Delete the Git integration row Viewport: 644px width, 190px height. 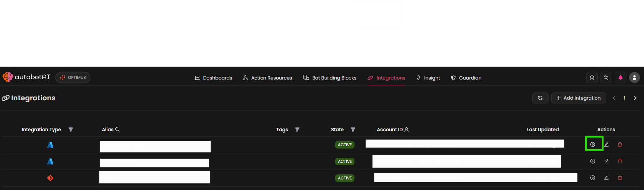point(620,178)
